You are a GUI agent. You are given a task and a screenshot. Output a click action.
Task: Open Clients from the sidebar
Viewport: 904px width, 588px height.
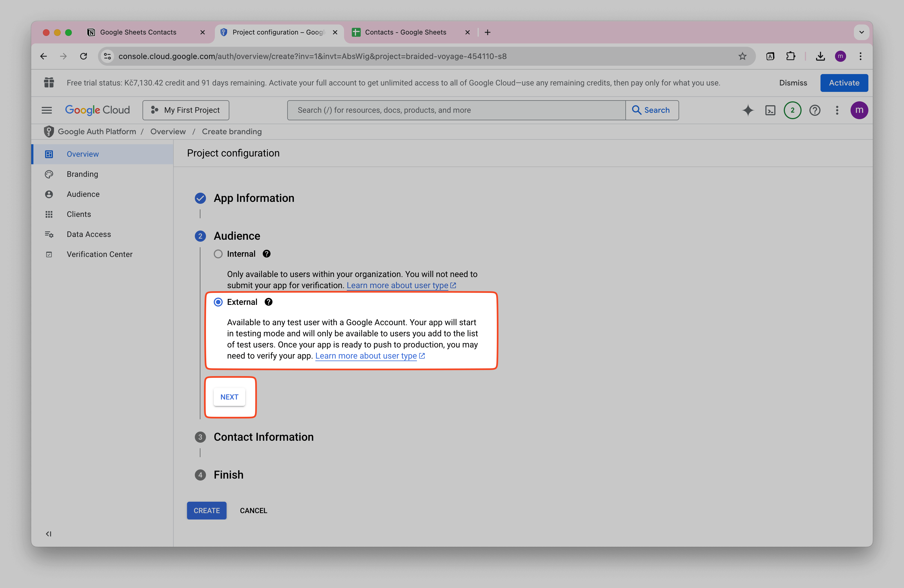(x=78, y=214)
